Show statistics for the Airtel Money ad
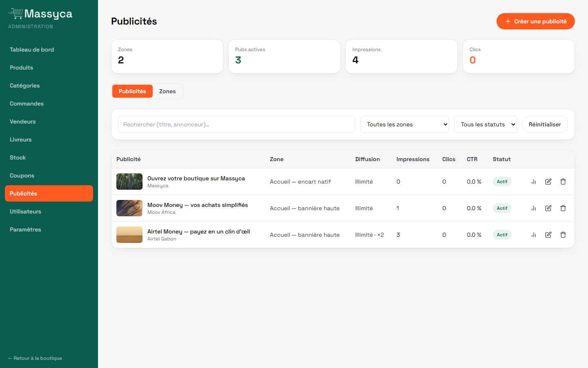 coord(534,235)
